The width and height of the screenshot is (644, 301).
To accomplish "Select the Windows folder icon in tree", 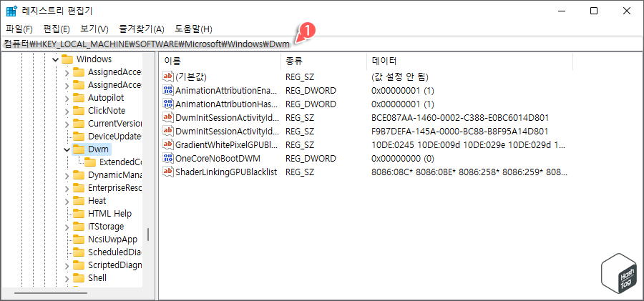I will [67, 59].
